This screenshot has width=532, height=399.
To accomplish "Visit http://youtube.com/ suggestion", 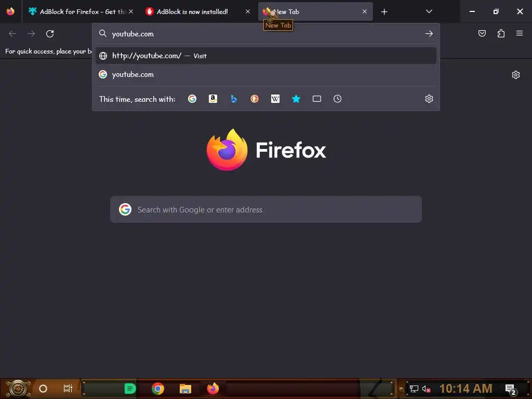I will click(x=266, y=56).
